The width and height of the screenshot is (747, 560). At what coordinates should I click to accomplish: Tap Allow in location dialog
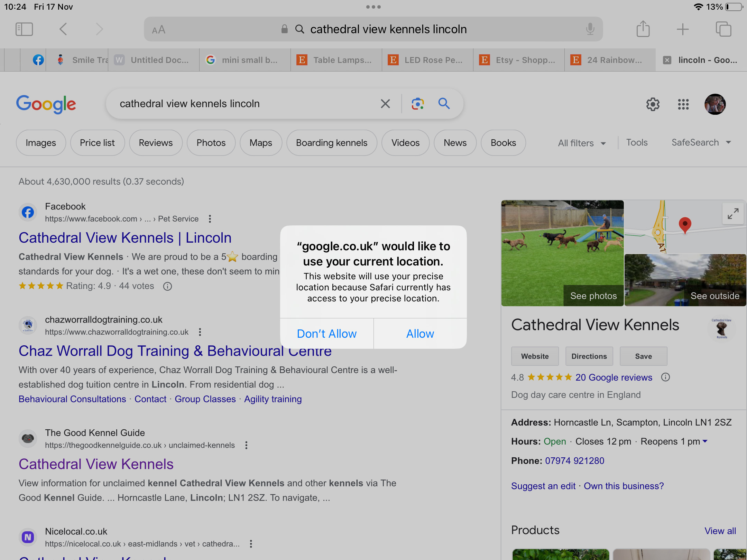pos(420,334)
